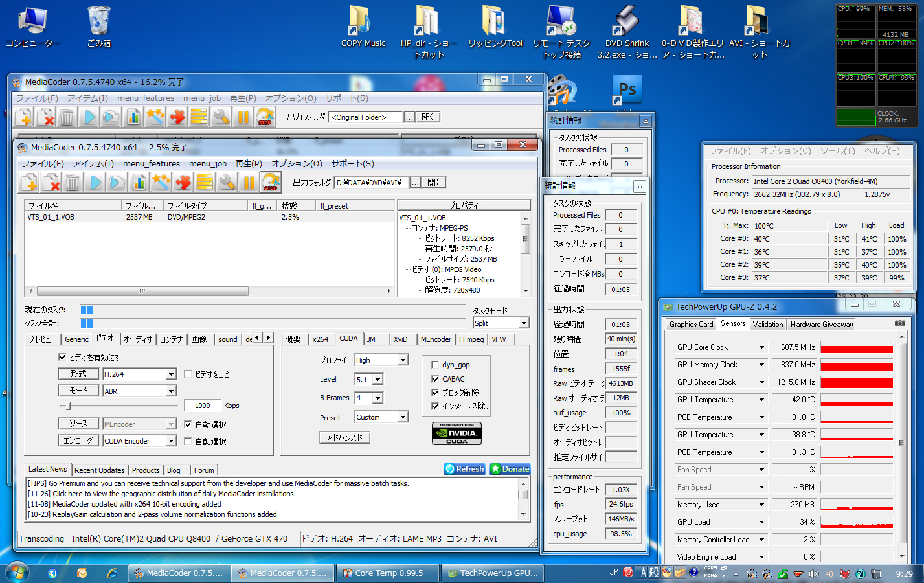Uncheck the CABAC option

pos(435,379)
